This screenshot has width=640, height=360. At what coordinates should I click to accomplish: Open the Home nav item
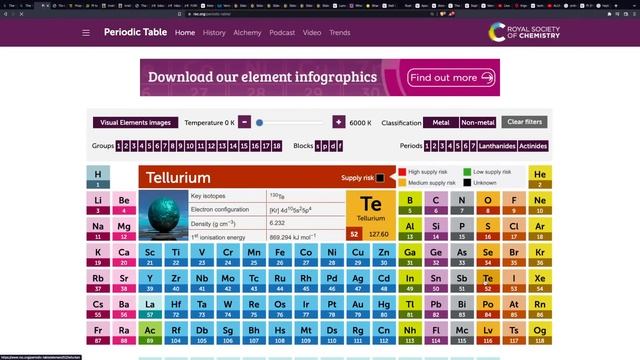(185, 33)
